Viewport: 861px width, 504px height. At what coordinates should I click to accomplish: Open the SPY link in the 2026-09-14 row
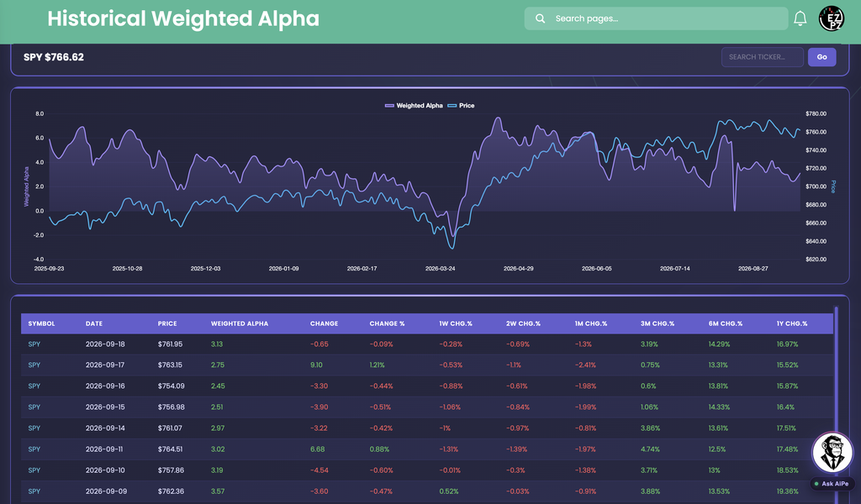[34, 428]
